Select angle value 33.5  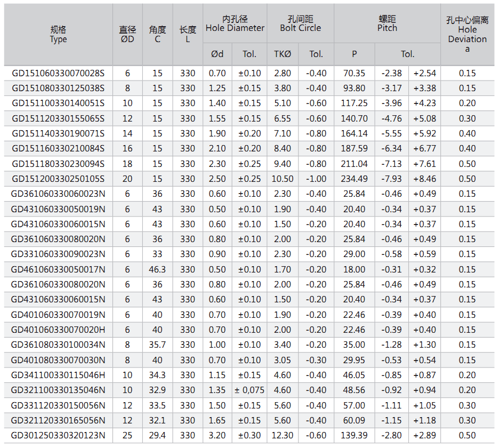click(157, 405)
